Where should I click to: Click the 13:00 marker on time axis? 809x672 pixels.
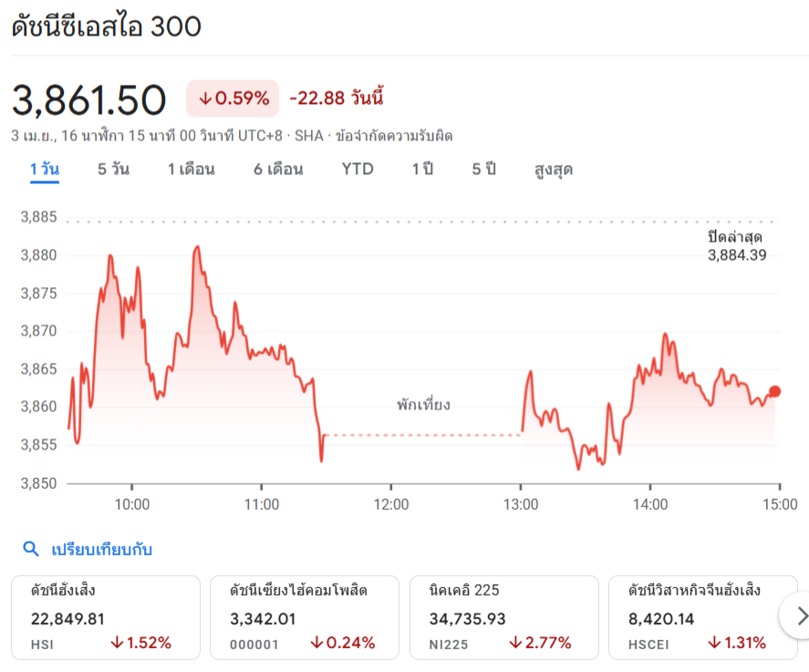(x=521, y=504)
